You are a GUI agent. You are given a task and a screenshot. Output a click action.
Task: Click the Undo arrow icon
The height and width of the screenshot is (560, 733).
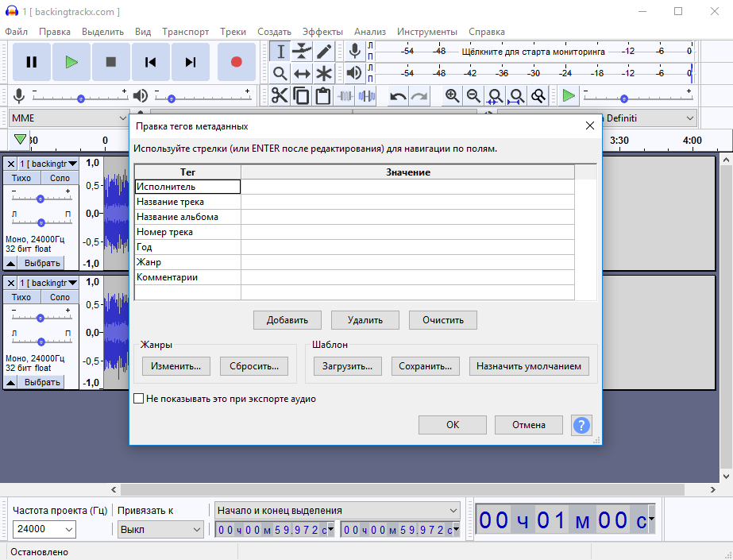pos(399,96)
